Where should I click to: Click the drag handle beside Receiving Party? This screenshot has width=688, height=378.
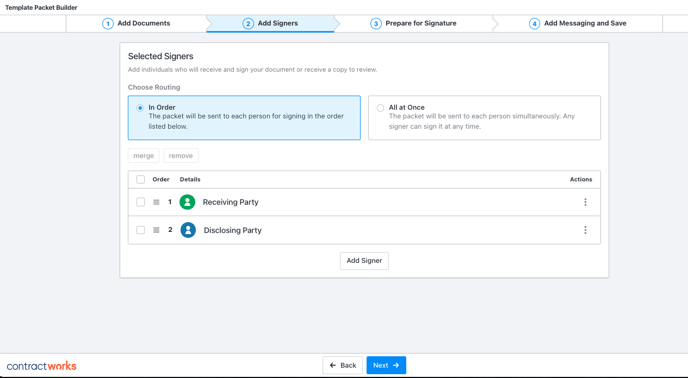(x=156, y=202)
